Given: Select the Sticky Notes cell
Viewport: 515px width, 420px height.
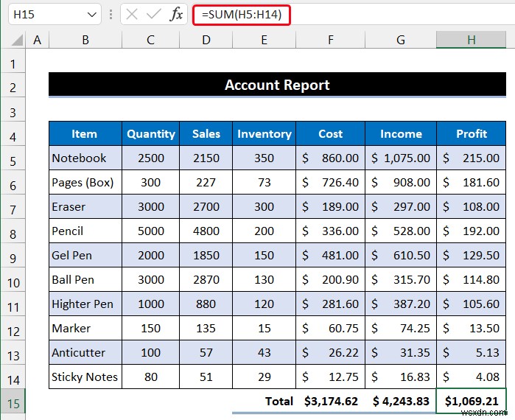Looking at the screenshot, I should point(85,377).
